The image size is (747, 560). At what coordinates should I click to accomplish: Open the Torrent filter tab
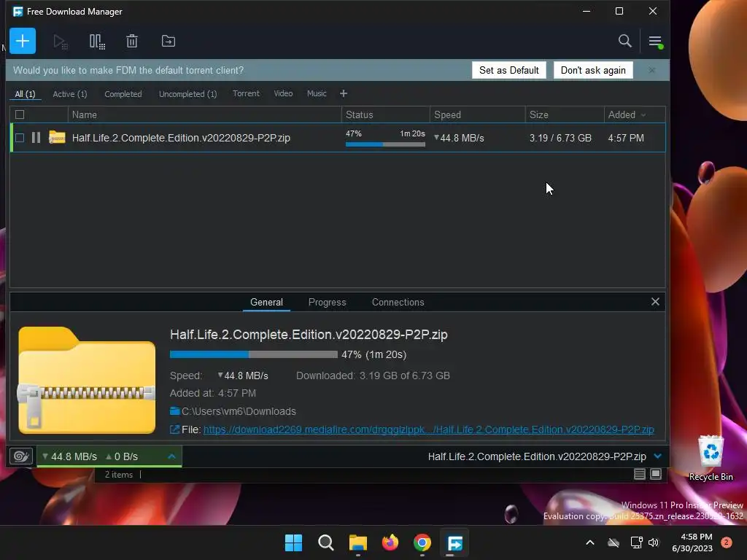pos(246,93)
